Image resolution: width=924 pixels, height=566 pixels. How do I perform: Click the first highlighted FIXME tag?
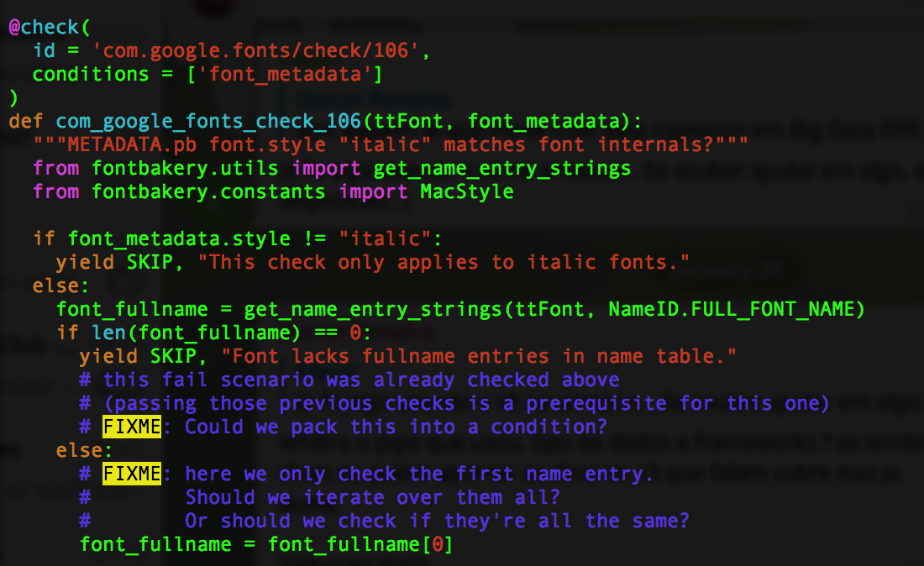click(x=132, y=427)
